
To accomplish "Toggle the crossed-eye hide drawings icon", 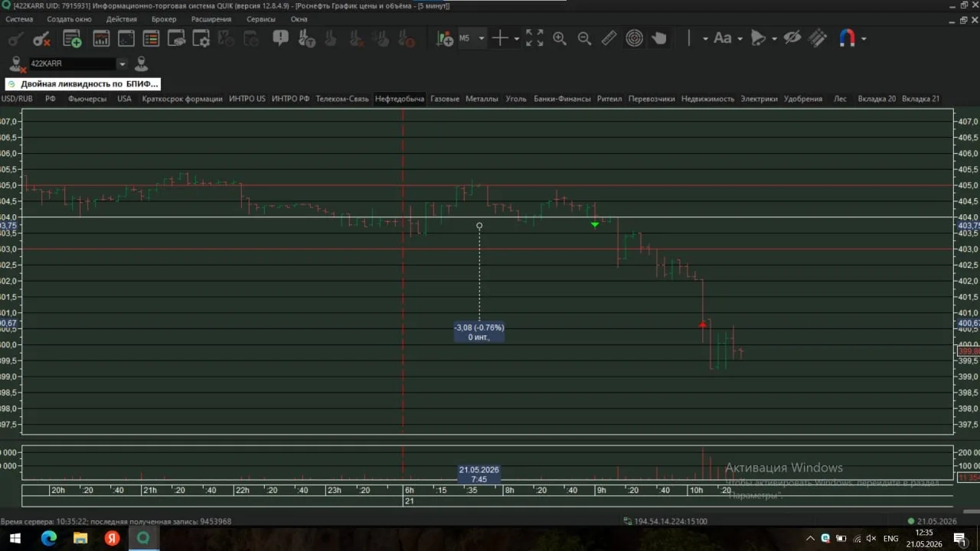I will click(792, 37).
